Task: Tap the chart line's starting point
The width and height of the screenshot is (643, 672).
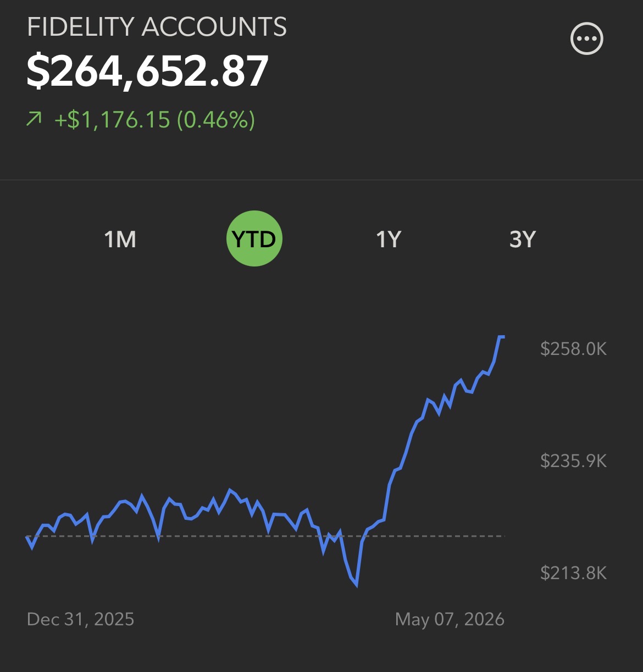Action: (x=27, y=537)
